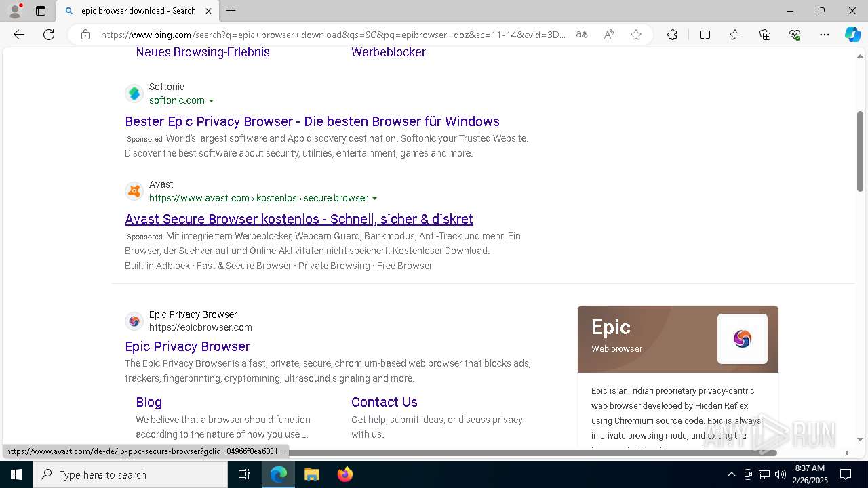The width and height of the screenshot is (868, 488).
Task: Click the softonic.com green URL text
Action: (176, 100)
